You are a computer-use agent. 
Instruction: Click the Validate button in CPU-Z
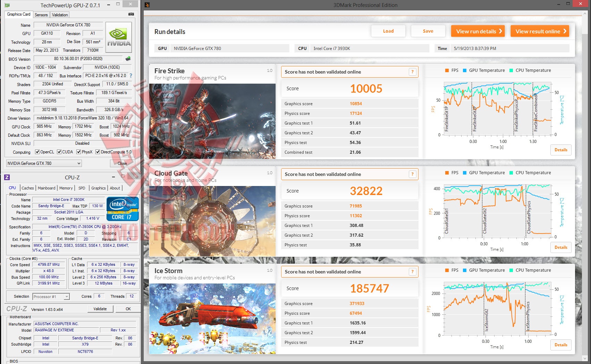point(100,309)
